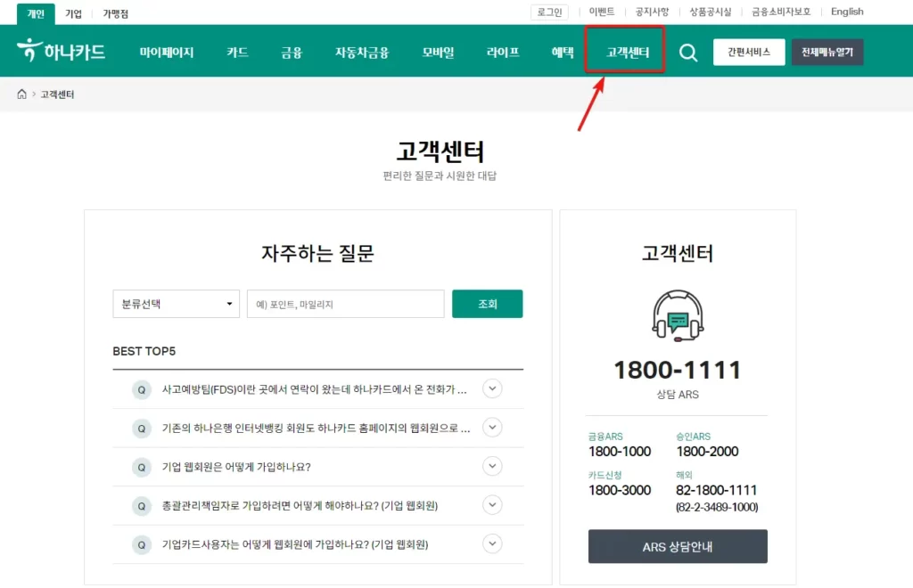Open the 금융소비자보호 link
Image resolution: width=913 pixels, height=588 pixels.
(x=781, y=12)
